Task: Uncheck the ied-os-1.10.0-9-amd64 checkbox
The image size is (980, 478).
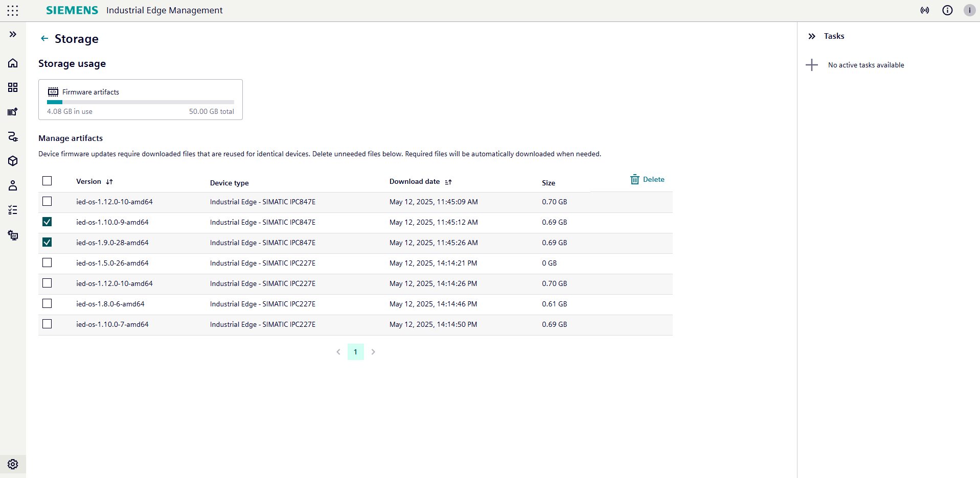Action: point(47,222)
